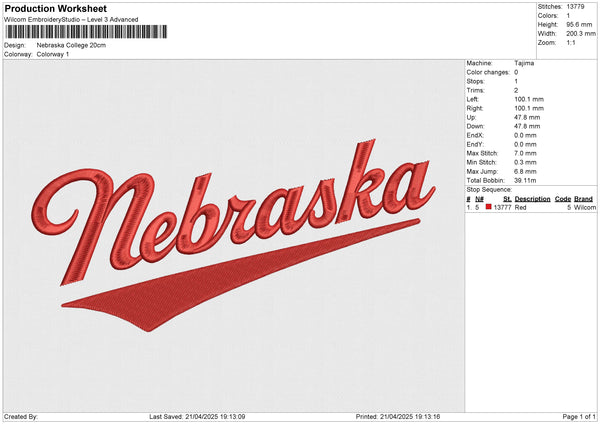Viewport: 600px width, 424px height.
Task: Click the 'Stops:' label
Action: point(475,81)
